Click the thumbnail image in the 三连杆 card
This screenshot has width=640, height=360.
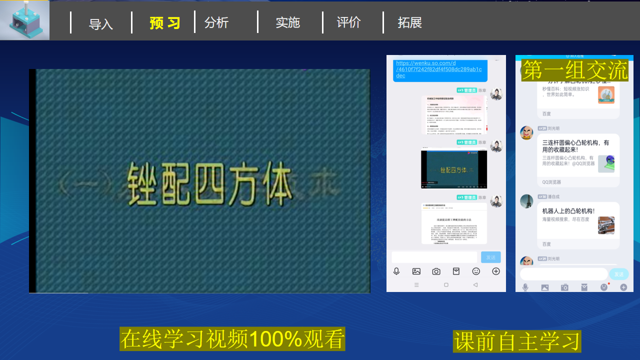point(607,164)
